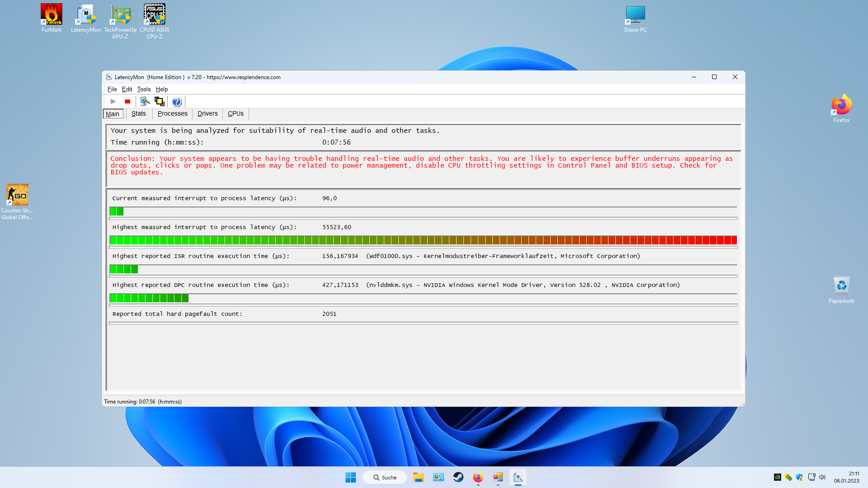Click the taskbar Suche search box
The image size is (868, 488).
pos(385,477)
